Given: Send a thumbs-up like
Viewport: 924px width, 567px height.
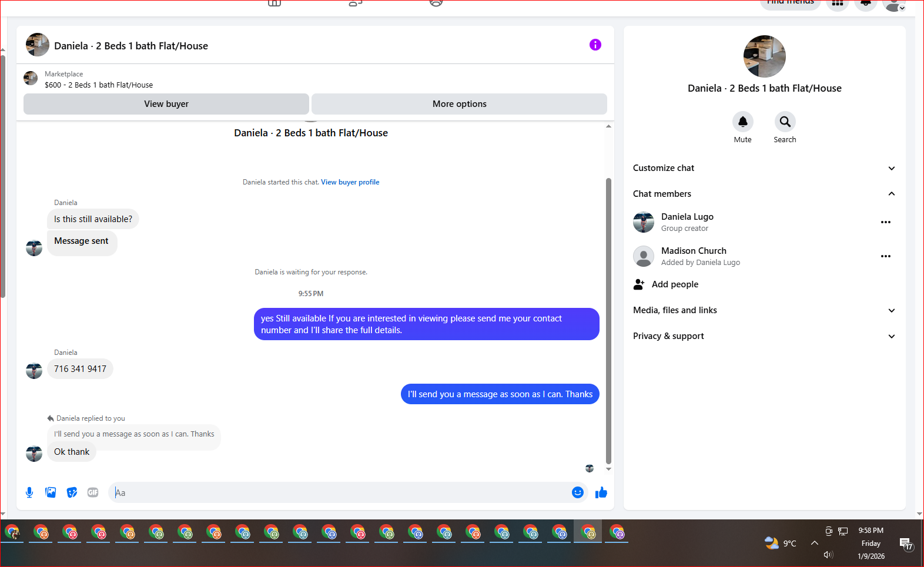Looking at the screenshot, I should tap(601, 492).
